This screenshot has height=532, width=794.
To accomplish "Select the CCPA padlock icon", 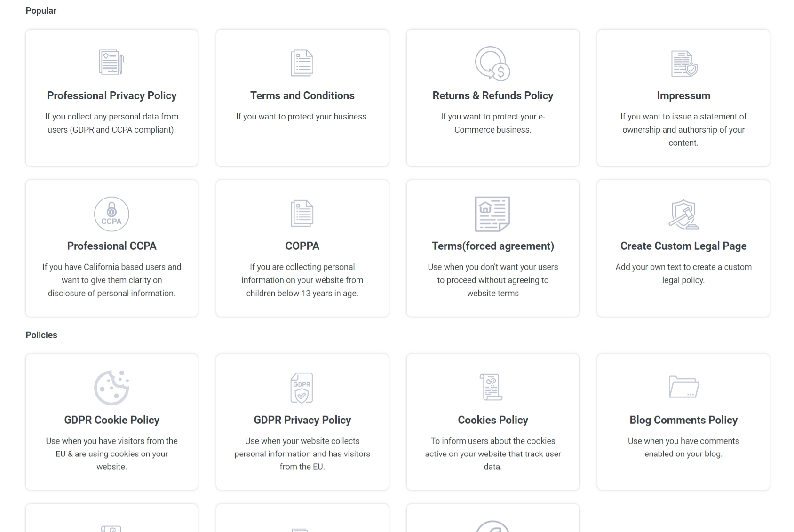I will pos(111,214).
